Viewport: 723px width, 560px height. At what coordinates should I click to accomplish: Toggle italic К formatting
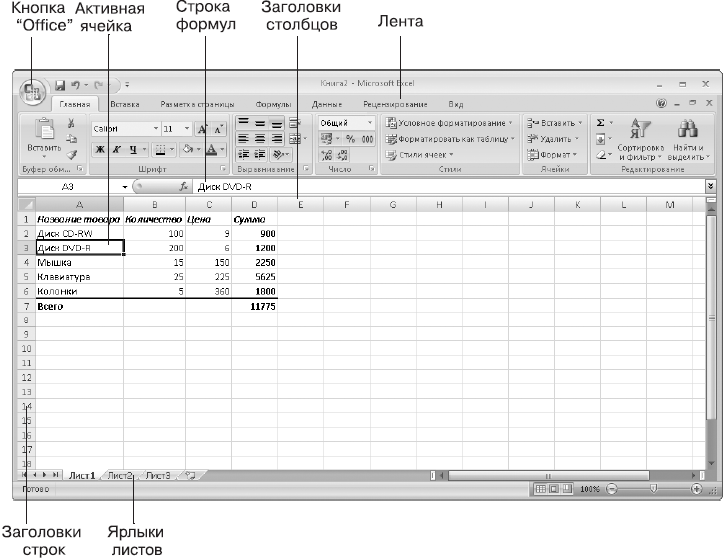(117, 149)
